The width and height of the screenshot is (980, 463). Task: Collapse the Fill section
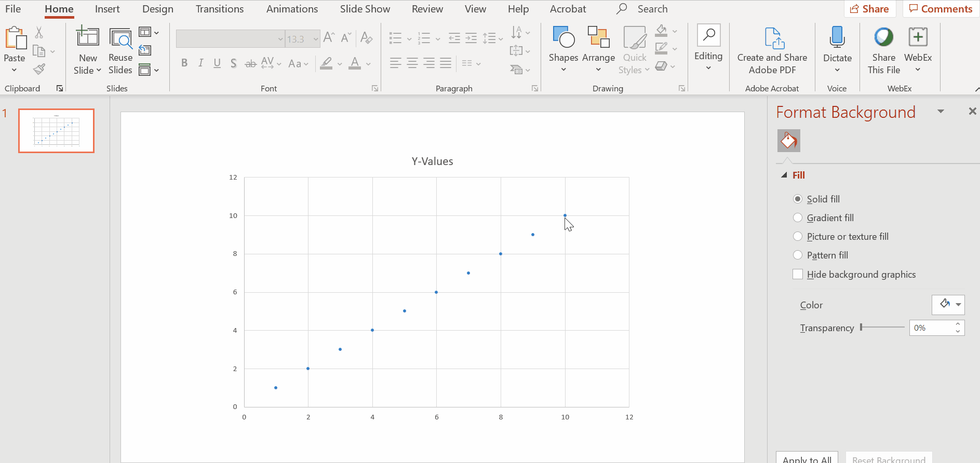pyautogui.click(x=784, y=175)
